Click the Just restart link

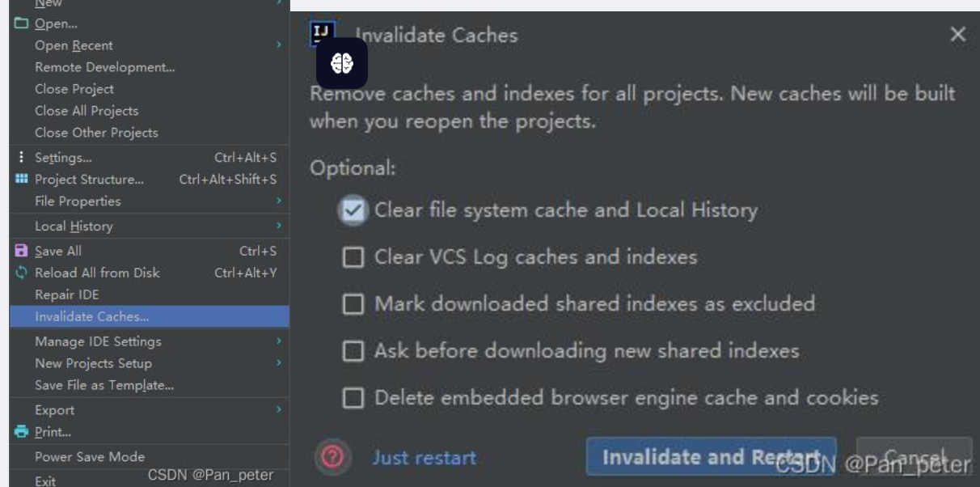point(424,458)
